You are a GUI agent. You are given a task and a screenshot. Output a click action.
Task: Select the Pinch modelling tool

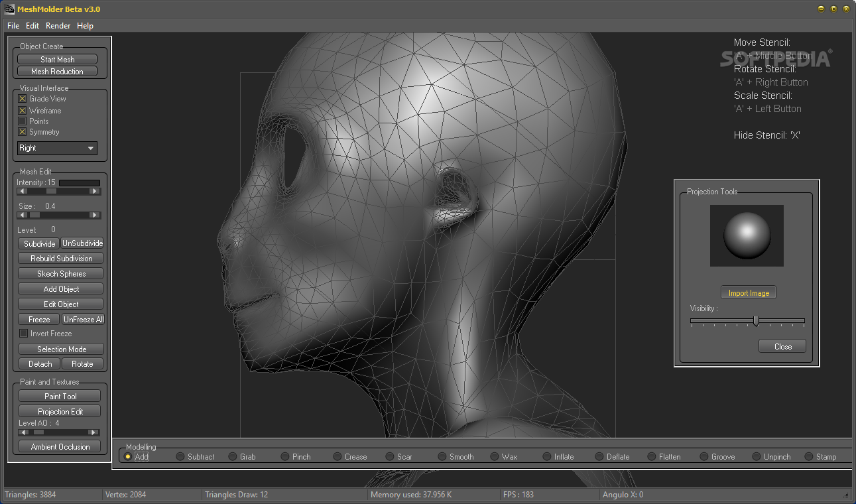point(285,456)
